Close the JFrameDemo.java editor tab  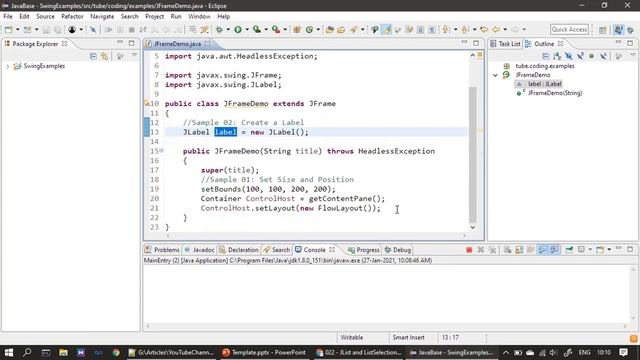[x=208, y=44]
